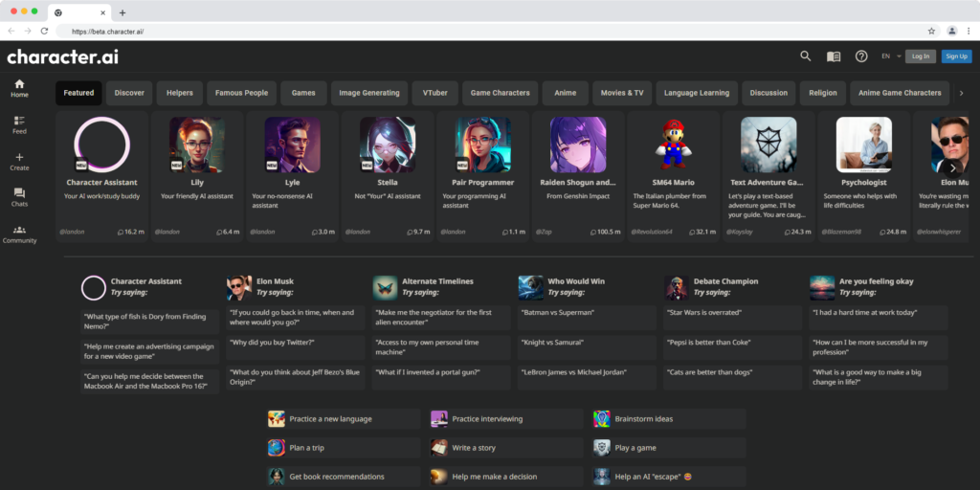Switch to Famous People tab
Screen dimensions: 980x490
point(242,93)
